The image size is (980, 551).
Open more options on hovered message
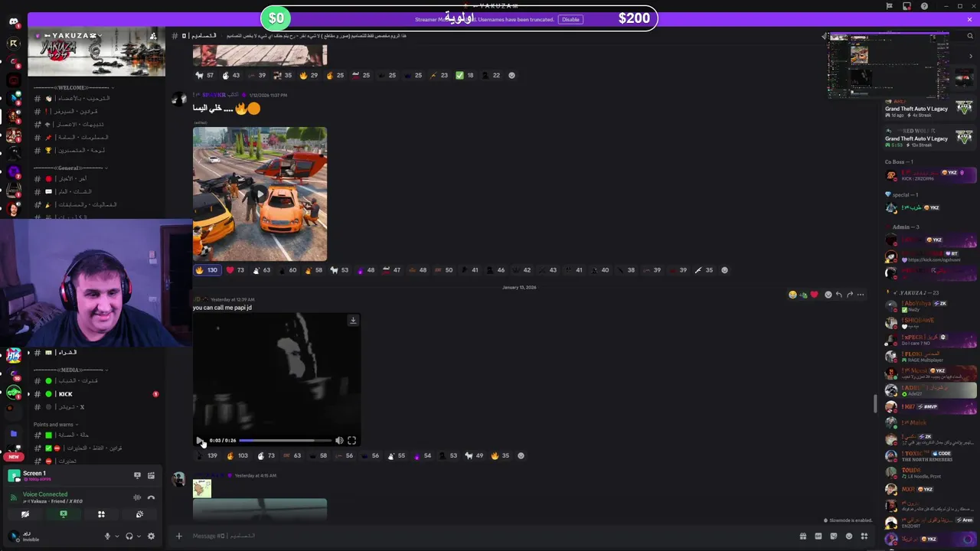point(861,295)
